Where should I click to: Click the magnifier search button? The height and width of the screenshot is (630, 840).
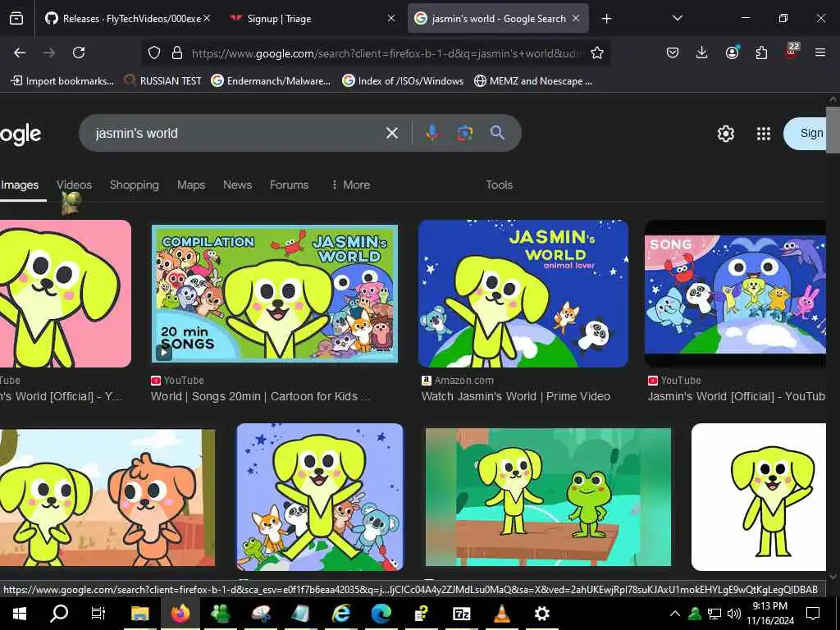point(497,133)
